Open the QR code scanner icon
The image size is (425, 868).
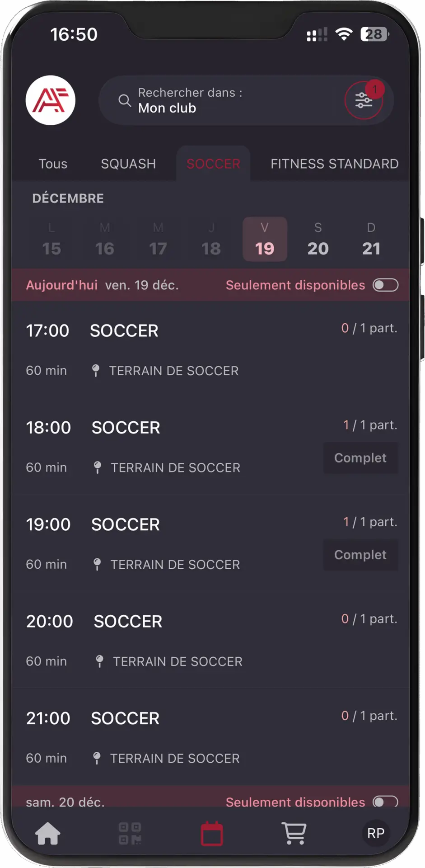coord(130,834)
